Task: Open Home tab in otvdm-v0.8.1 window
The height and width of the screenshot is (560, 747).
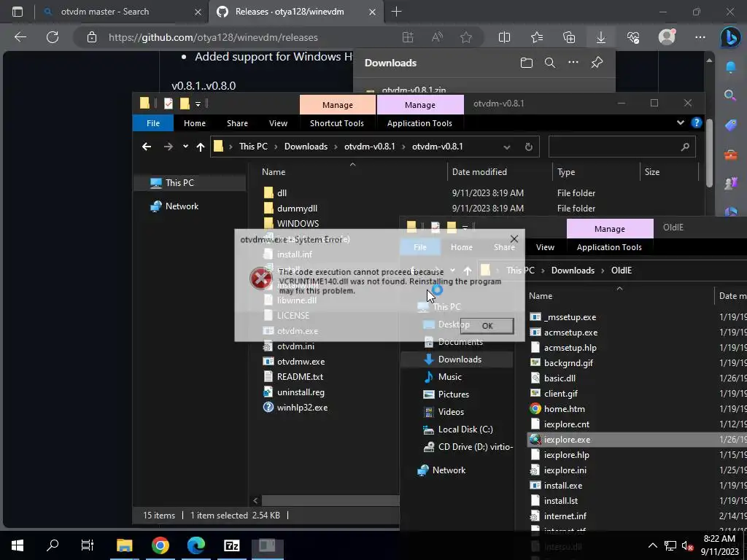Action: [x=194, y=123]
